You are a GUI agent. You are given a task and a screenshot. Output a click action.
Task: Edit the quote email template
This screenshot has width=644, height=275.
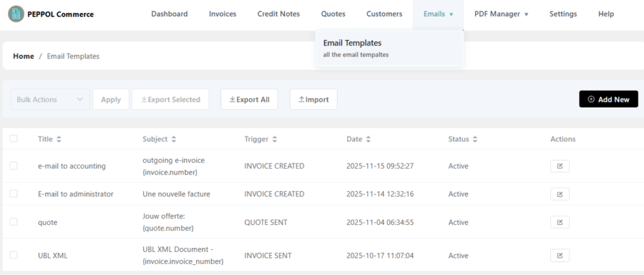[x=560, y=222]
